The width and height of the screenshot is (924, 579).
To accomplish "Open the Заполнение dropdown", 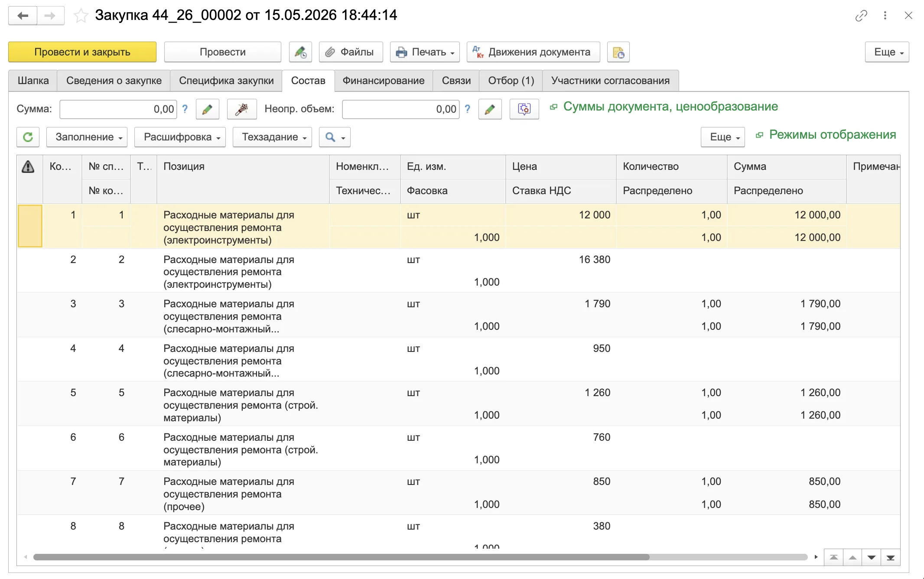I will 87,137.
